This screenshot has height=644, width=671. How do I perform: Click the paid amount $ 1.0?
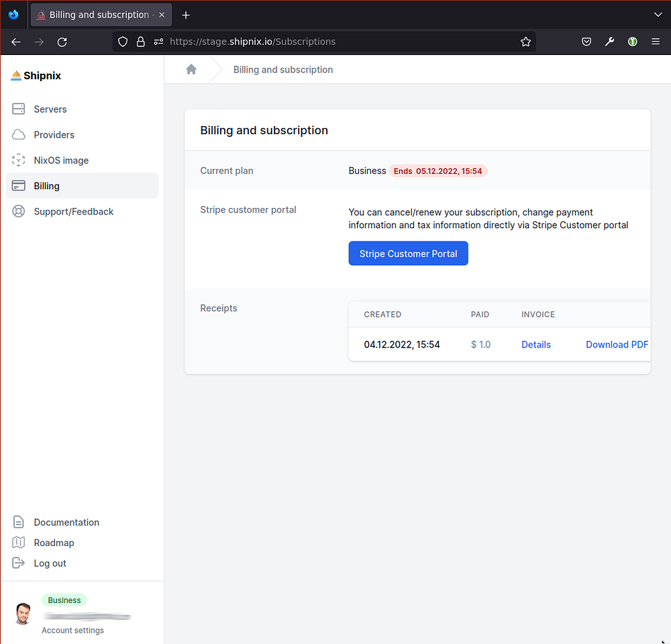coord(480,344)
